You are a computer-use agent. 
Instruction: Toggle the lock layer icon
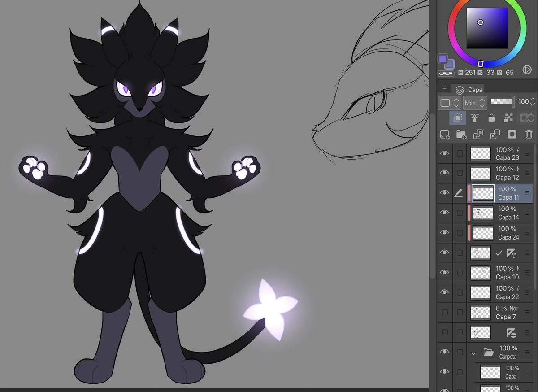coord(491,118)
